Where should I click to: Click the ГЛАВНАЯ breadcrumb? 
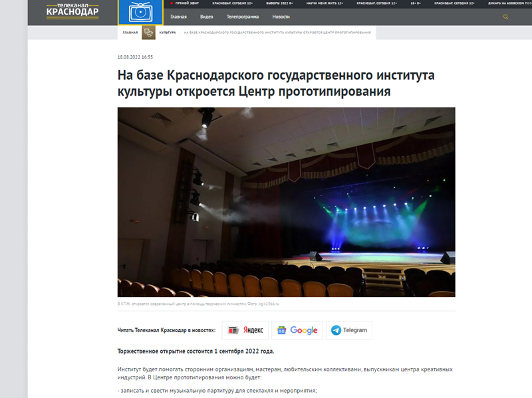point(130,33)
